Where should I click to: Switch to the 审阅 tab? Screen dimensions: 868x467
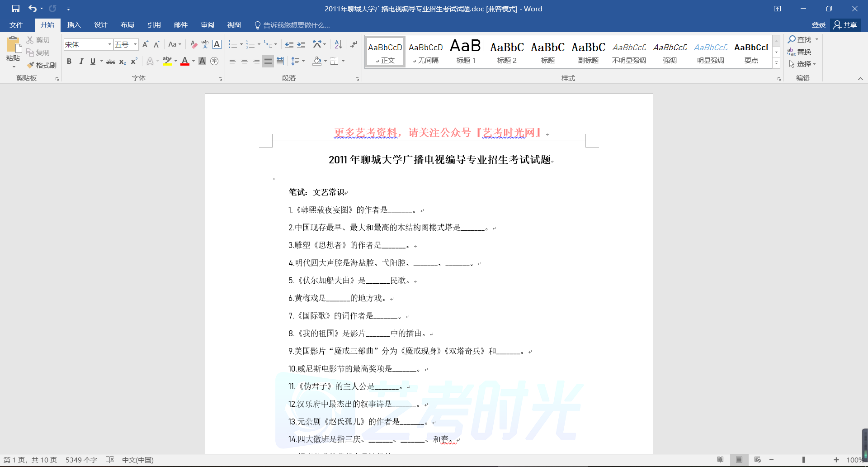pos(208,25)
